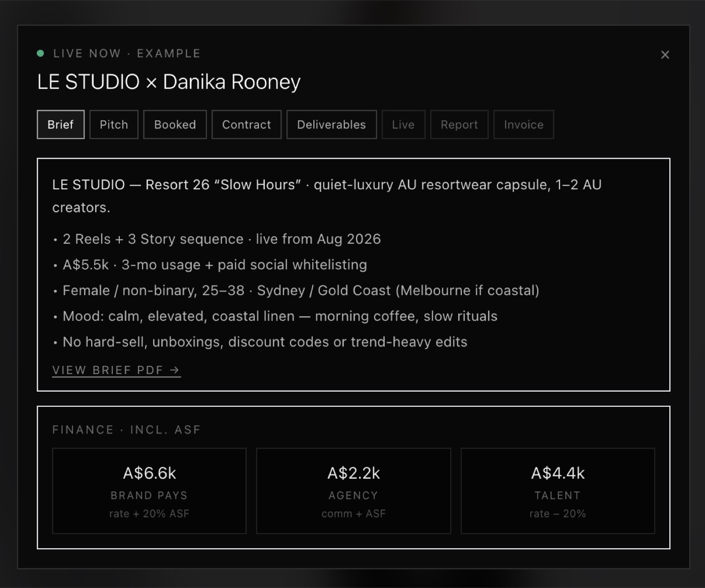
Task: Click the A$4.4k Talent card
Action: click(x=558, y=491)
